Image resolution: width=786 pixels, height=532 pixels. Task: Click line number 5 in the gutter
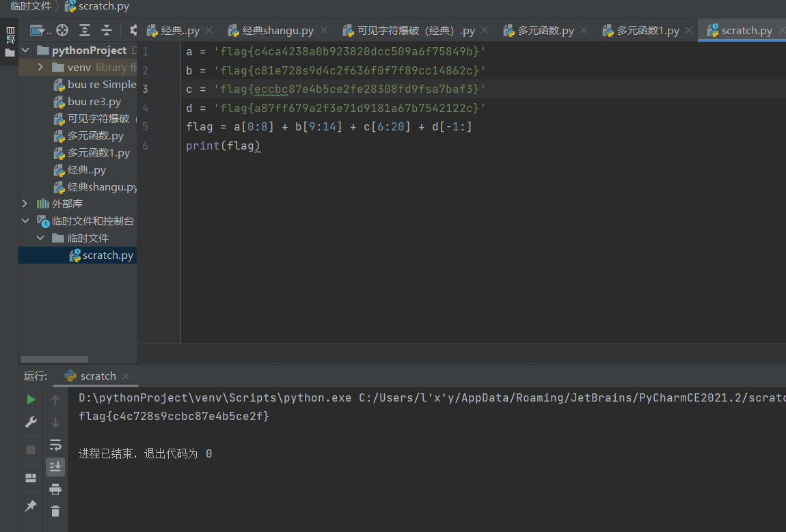click(x=146, y=127)
